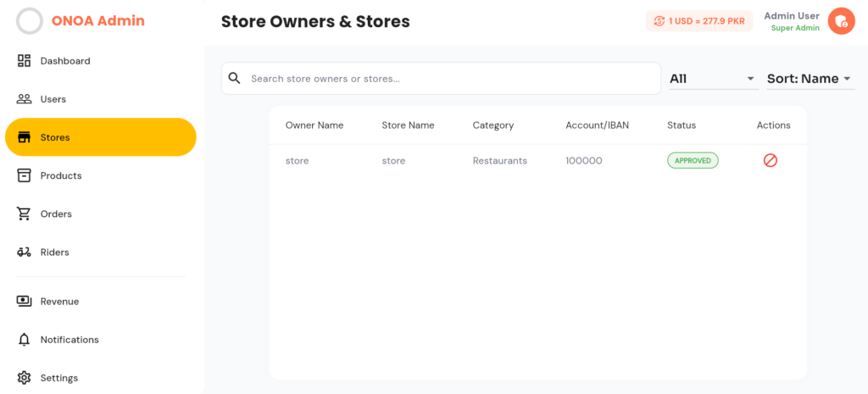Click the ONOA Admin title

tap(98, 21)
